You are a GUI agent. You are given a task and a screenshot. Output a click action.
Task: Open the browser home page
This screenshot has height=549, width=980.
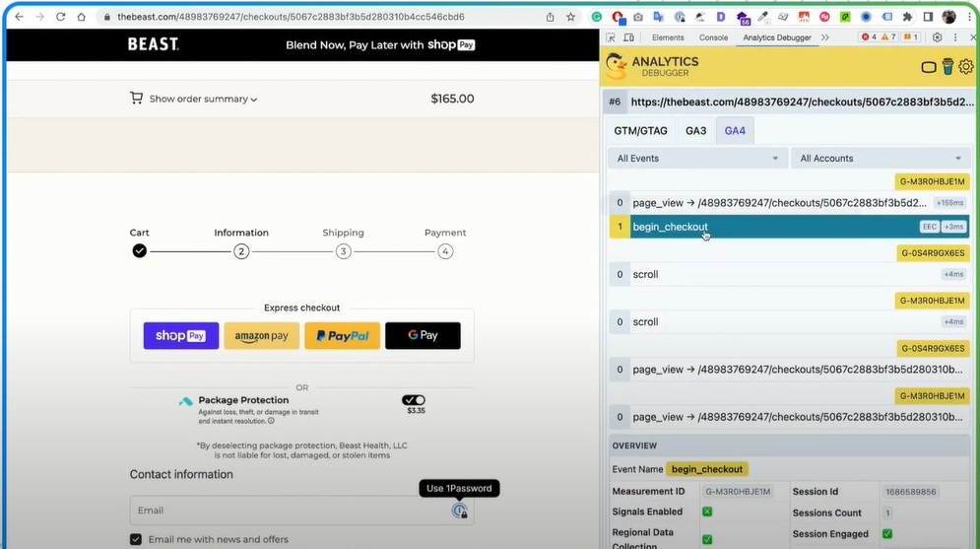(81, 17)
